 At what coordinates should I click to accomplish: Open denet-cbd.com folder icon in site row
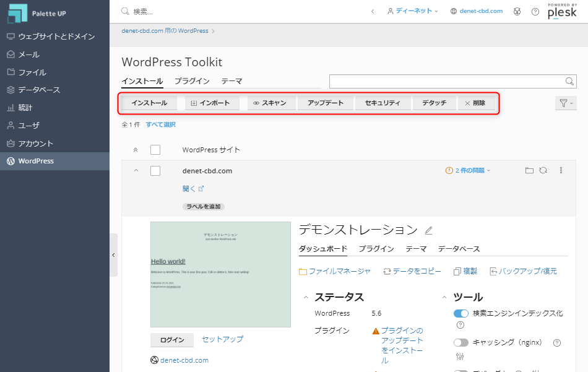[529, 171]
